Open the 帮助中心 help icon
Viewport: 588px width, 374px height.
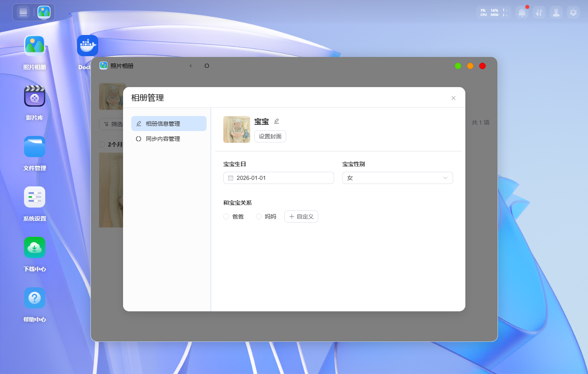tap(35, 298)
